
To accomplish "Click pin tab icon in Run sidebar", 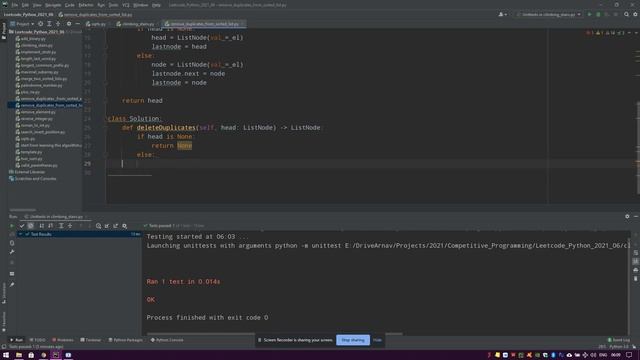I will [12, 284].
